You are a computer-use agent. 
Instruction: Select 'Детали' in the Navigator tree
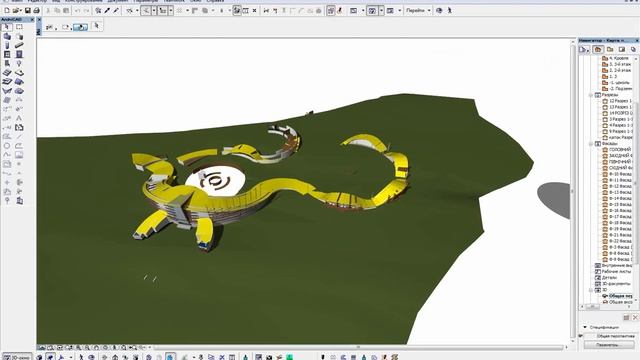tap(609, 278)
